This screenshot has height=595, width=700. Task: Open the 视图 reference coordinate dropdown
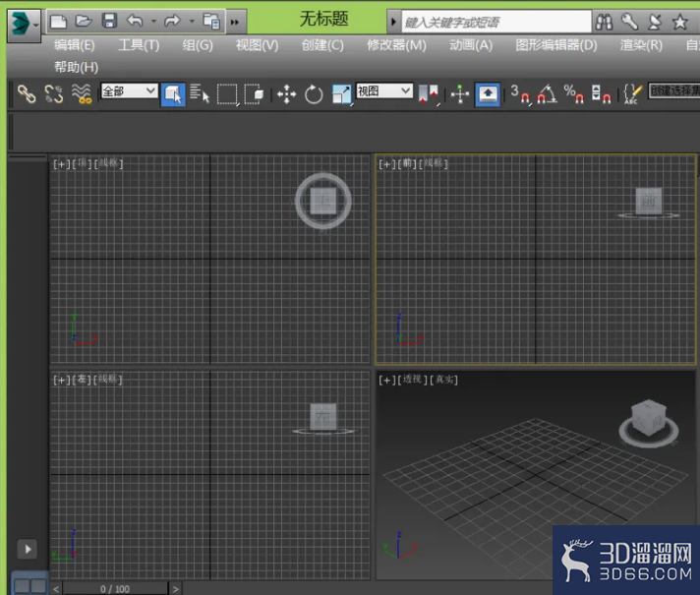[x=384, y=91]
